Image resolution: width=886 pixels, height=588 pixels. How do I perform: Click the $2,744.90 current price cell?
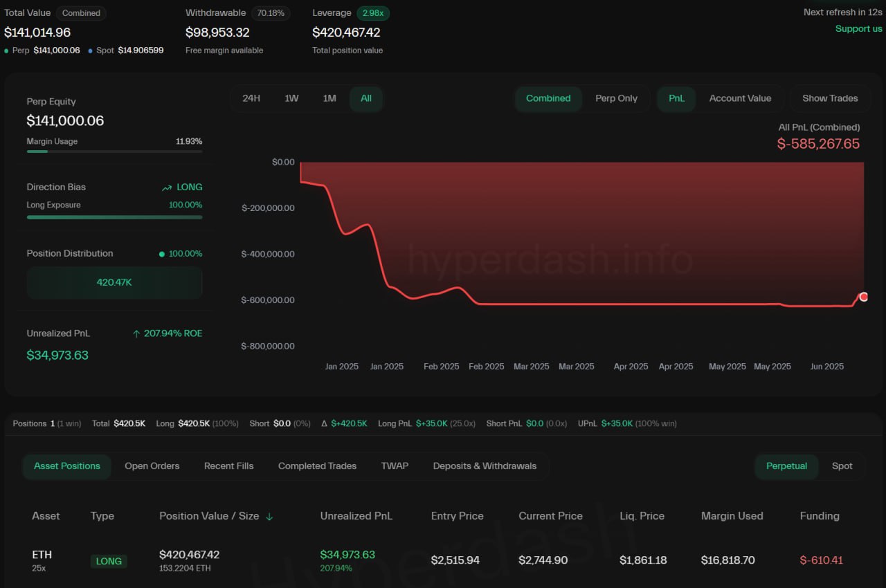click(x=543, y=560)
